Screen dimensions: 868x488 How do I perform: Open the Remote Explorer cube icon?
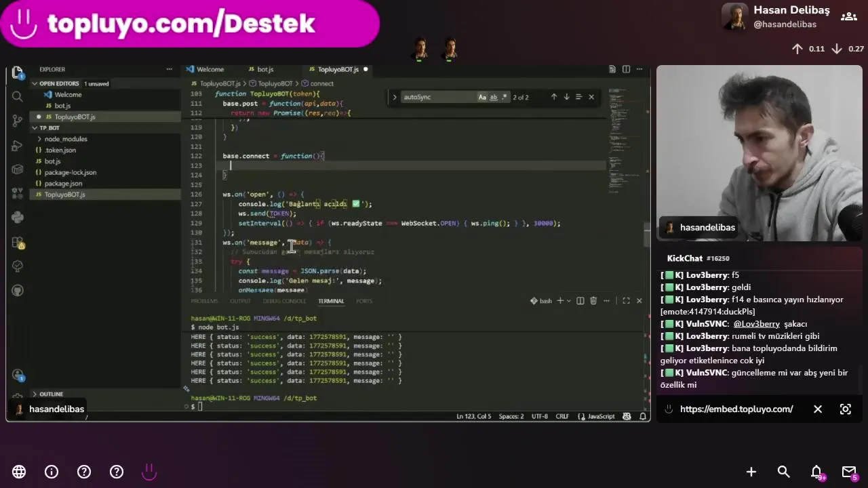(x=18, y=169)
